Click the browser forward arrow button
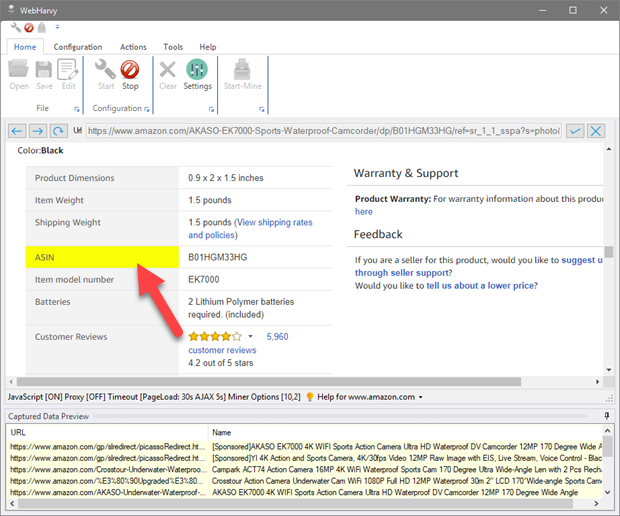 point(37,131)
